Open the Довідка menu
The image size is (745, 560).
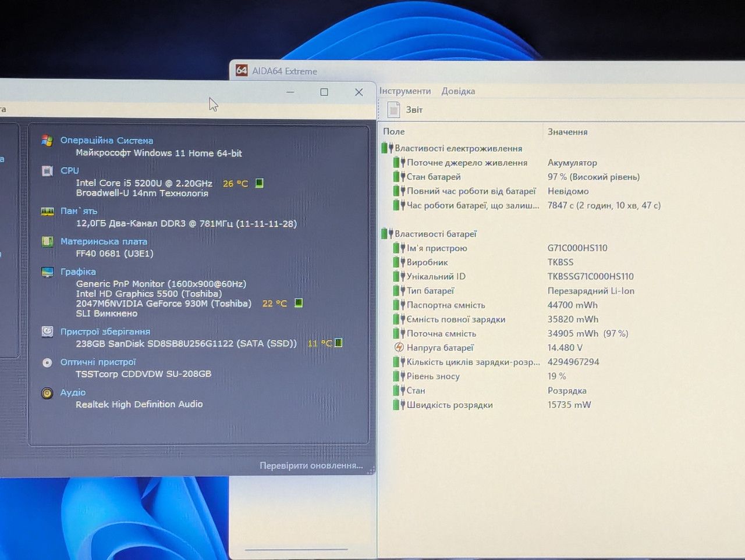pyautogui.click(x=458, y=91)
